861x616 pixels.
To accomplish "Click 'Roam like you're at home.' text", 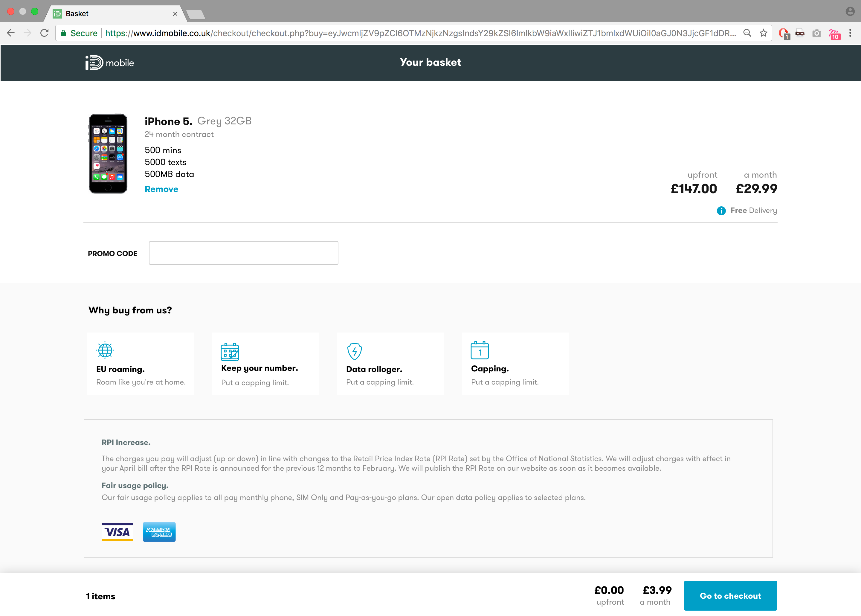I will [141, 382].
